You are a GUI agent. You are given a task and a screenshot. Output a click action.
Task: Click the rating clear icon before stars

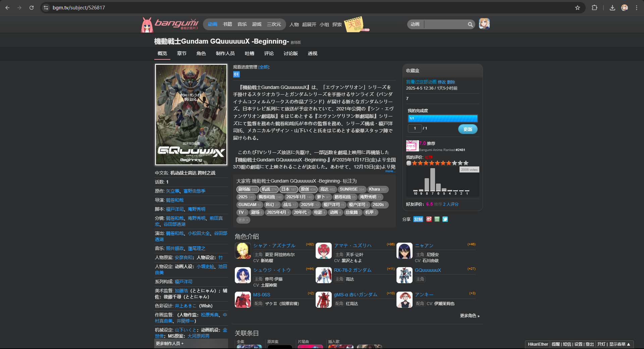(x=409, y=163)
